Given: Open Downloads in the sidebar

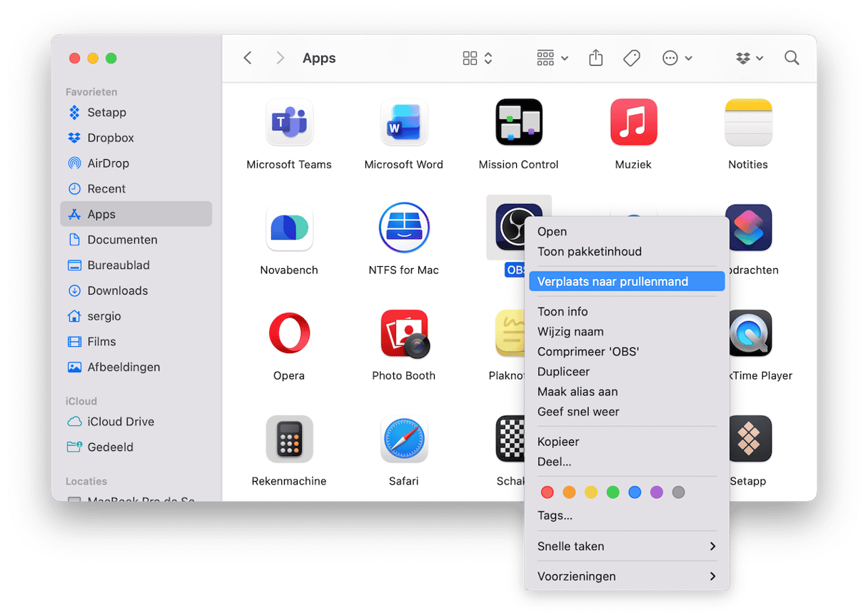Looking at the screenshot, I should tap(117, 291).
